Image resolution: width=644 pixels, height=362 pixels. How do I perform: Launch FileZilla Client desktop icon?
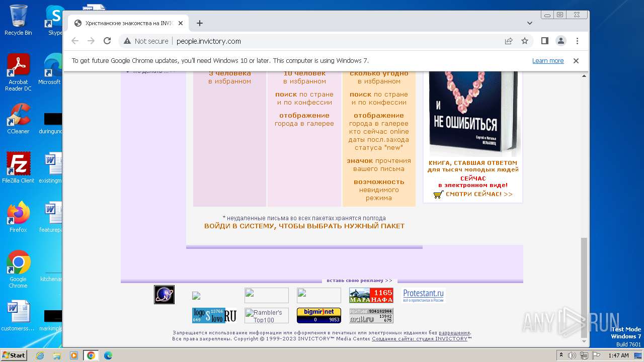tap(18, 167)
